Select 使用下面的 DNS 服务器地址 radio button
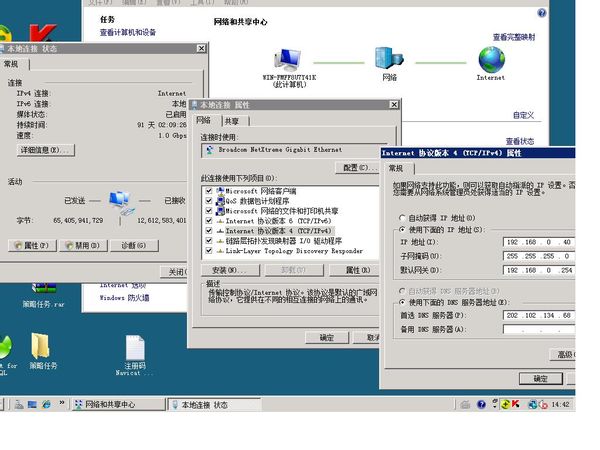The image size is (600, 450). point(402,302)
